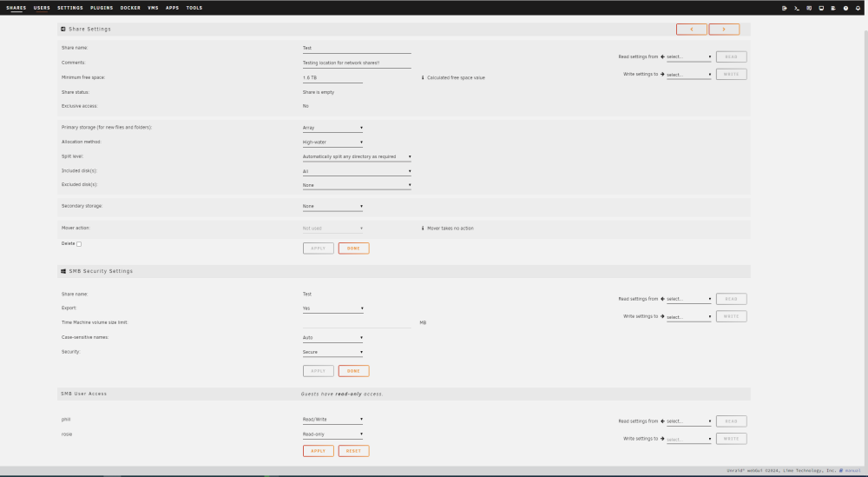Open the Primary storage dropdown
The image size is (868, 477).
pyautogui.click(x=332, y=128)
